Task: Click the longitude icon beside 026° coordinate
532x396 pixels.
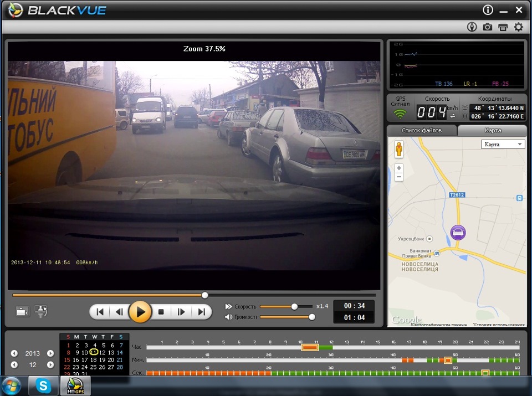Action: (x=465, y=116)
